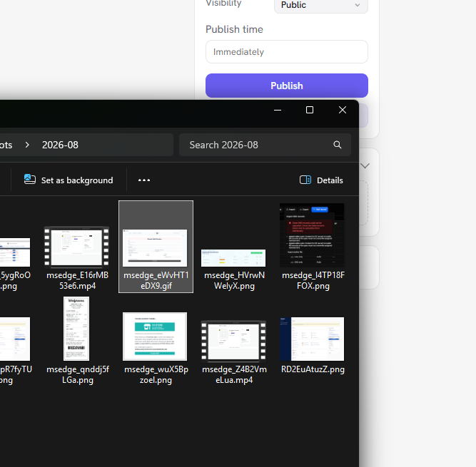Maximize the File Explorer window

point(310,110)
